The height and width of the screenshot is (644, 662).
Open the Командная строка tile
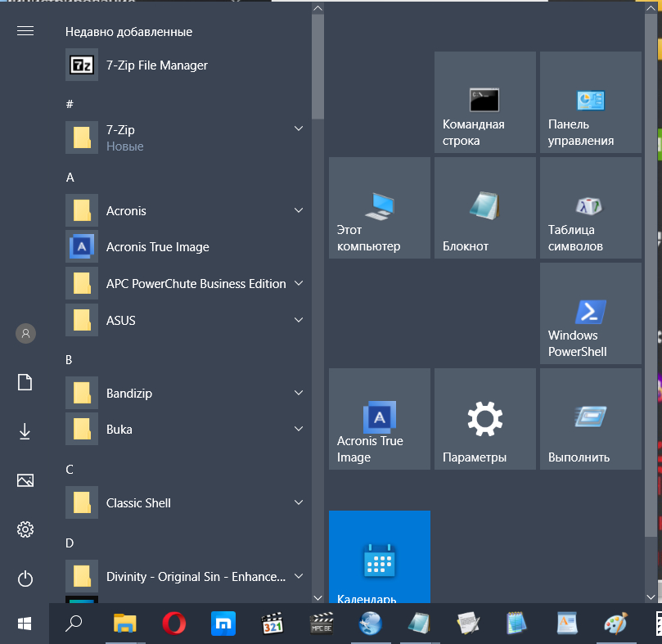485,102
